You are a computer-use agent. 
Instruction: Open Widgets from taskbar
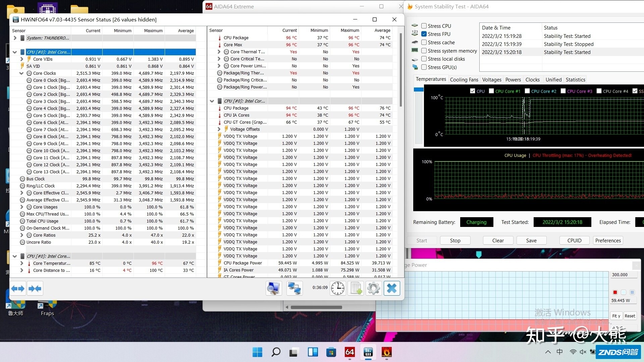click(313, 352)
